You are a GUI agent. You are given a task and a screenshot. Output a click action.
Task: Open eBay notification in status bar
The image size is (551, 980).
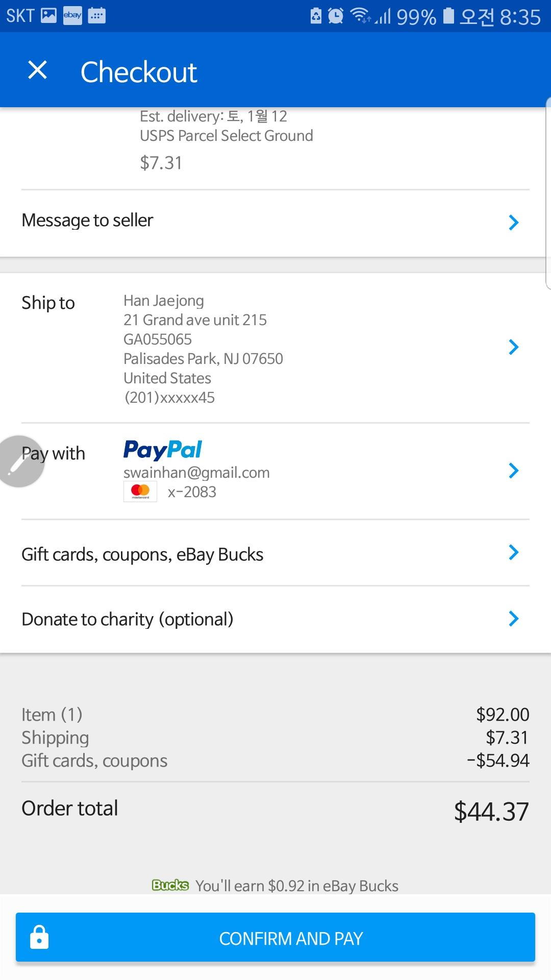[72, 15]
